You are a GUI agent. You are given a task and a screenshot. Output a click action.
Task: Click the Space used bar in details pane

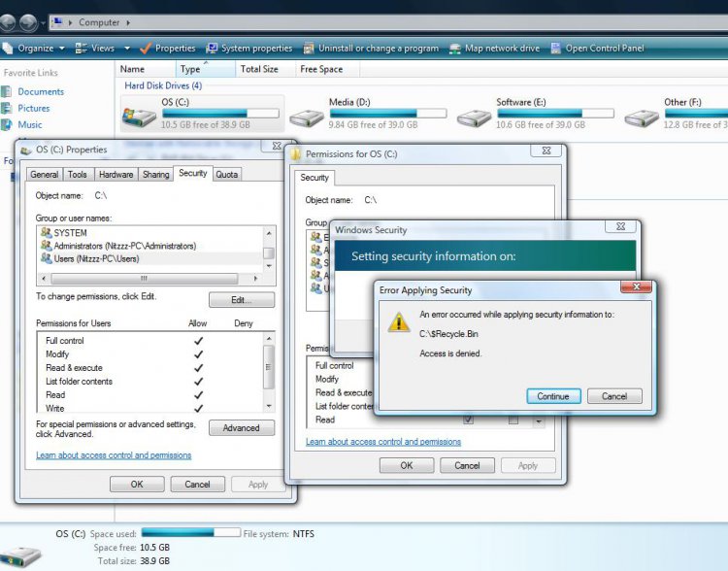click(191, 532)
